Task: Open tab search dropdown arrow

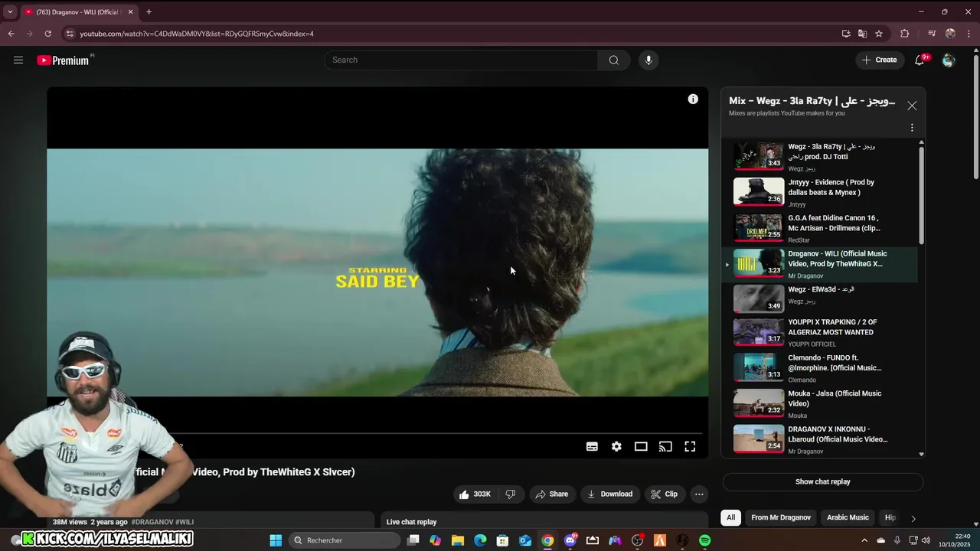Action: pyautogui.click(x=10, y=11)
